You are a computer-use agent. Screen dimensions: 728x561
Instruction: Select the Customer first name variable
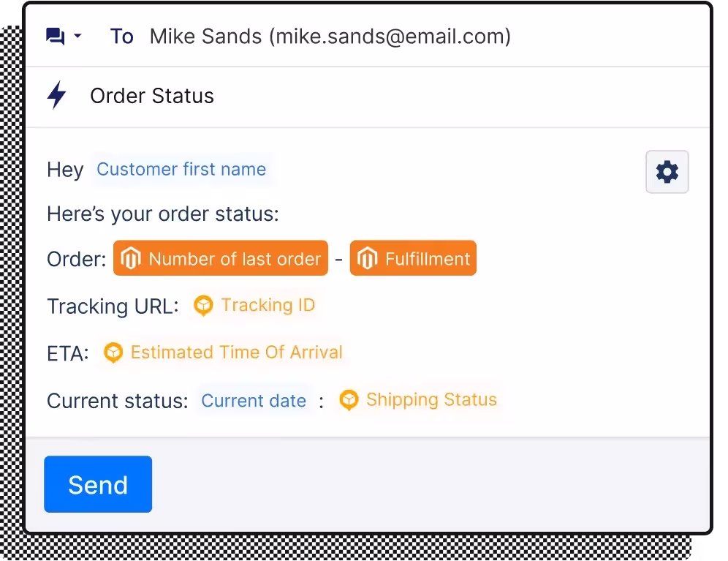[x=181, y=169]
